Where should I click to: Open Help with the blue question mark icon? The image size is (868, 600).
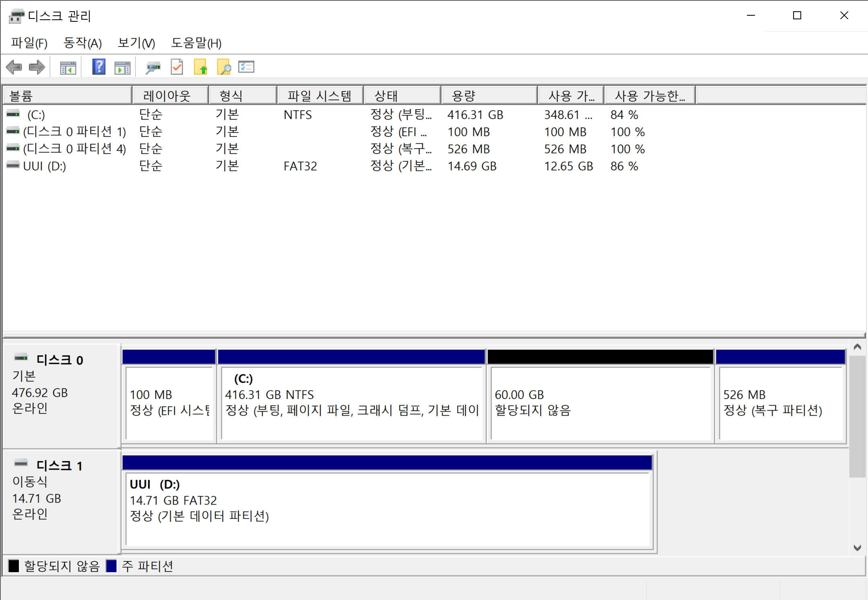click(x=99, y=67)
